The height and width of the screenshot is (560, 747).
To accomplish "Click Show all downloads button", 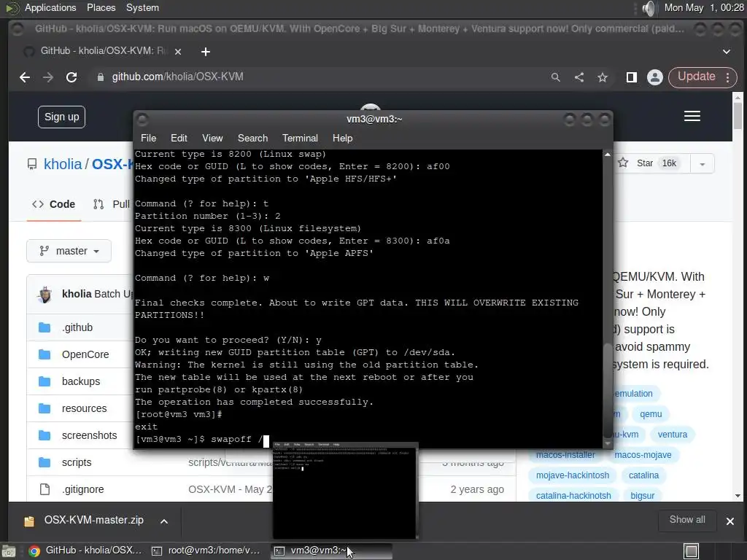I will tap(686, 520).
